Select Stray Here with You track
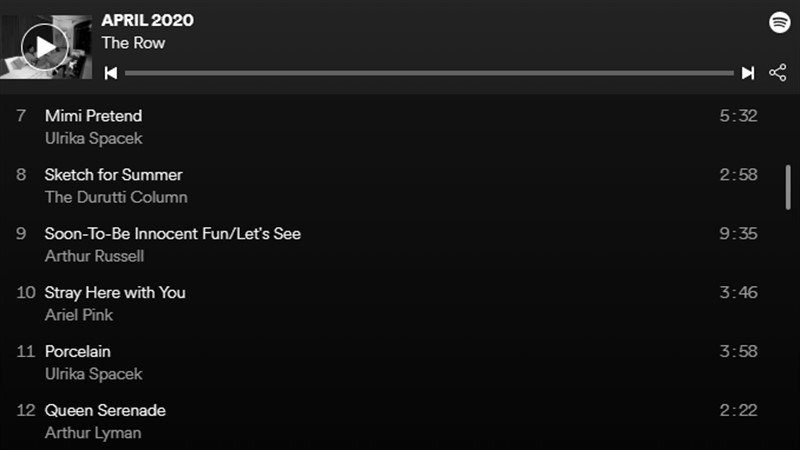This screenshot has width=800, height=450. 115,293
